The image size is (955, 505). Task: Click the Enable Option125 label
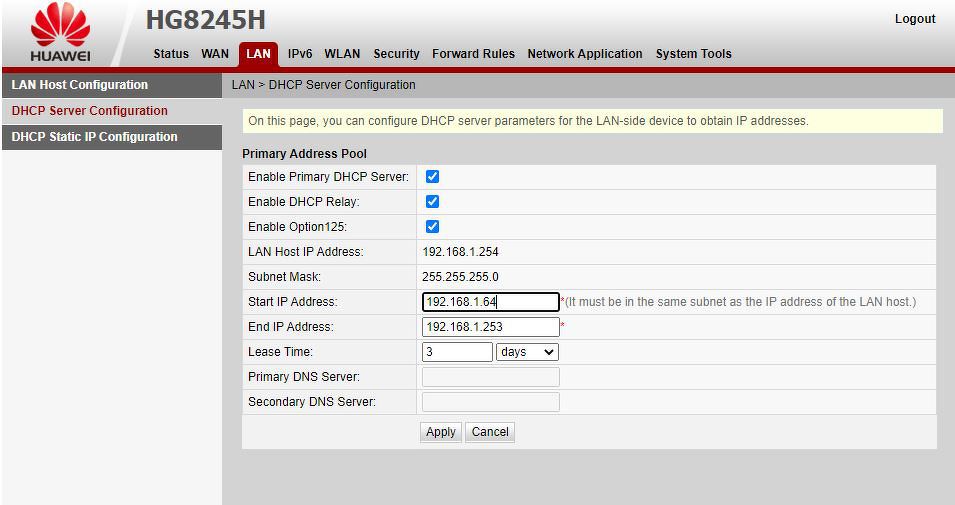click(297, 227)
